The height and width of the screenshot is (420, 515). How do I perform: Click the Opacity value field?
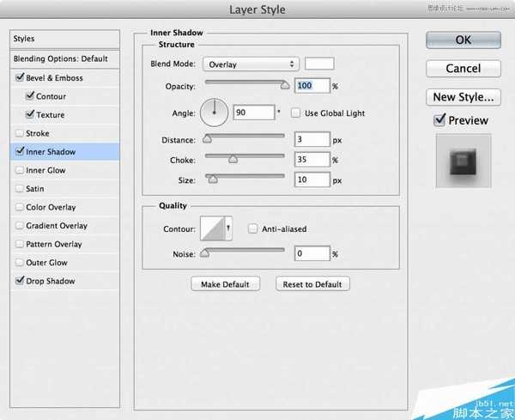pos(311,86)
